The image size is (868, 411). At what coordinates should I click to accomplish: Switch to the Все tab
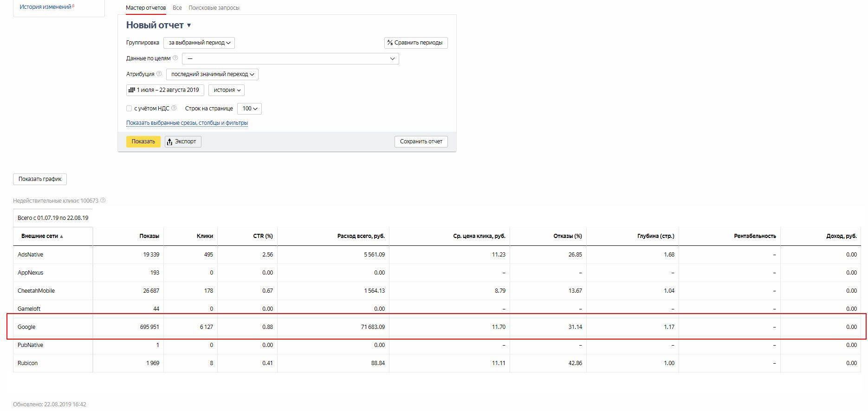click(x=177, y=8)
